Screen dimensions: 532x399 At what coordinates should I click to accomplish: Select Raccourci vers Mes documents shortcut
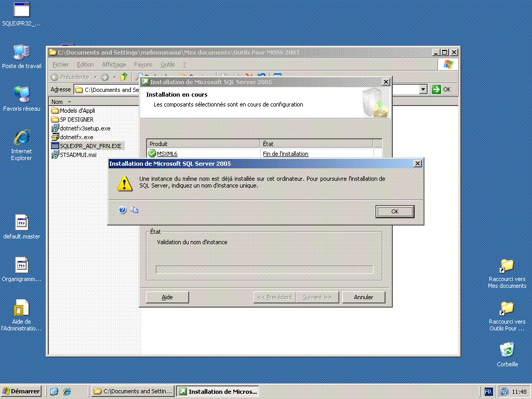507,274
